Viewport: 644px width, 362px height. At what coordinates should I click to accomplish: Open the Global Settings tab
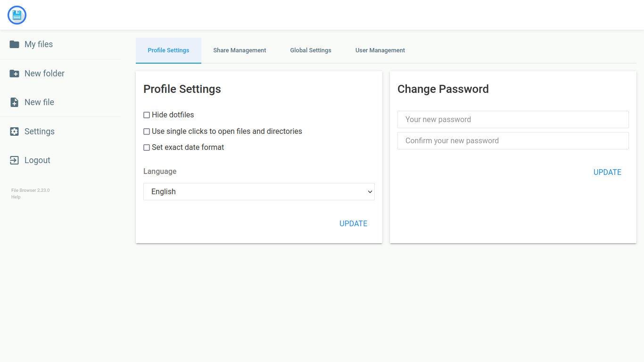[311, 50]
